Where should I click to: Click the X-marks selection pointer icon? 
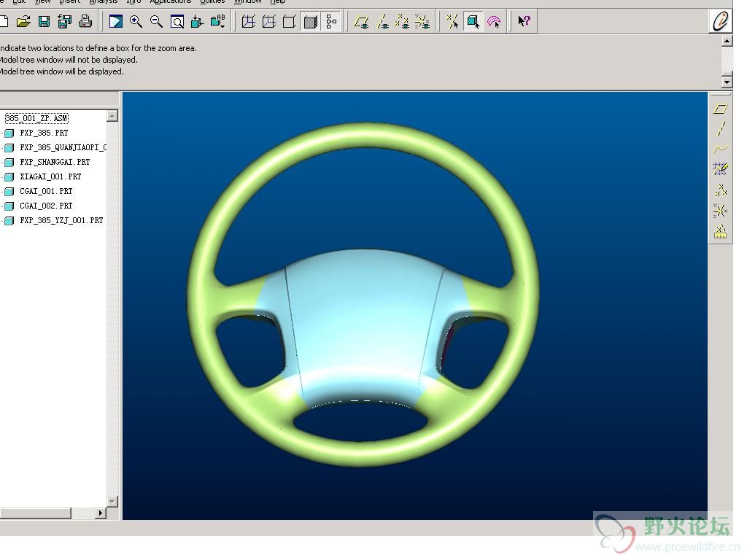click(x=452, y=21)
